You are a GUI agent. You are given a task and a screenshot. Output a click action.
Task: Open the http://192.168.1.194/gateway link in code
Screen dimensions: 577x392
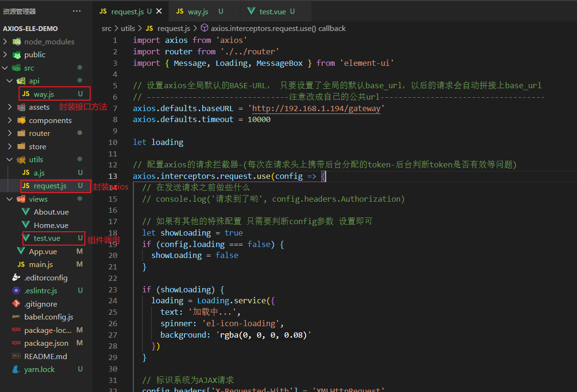pyautogui.click(x=317, y=108)
